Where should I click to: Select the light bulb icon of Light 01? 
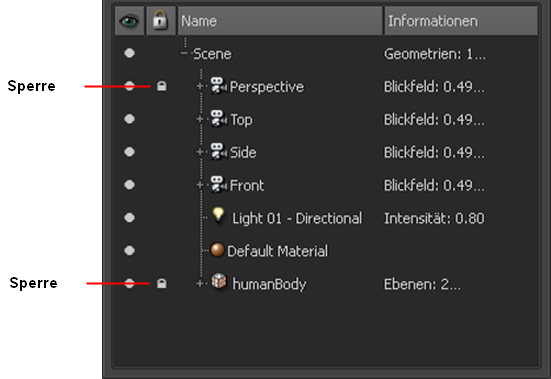pyautogui.click(x=218, y=215)
